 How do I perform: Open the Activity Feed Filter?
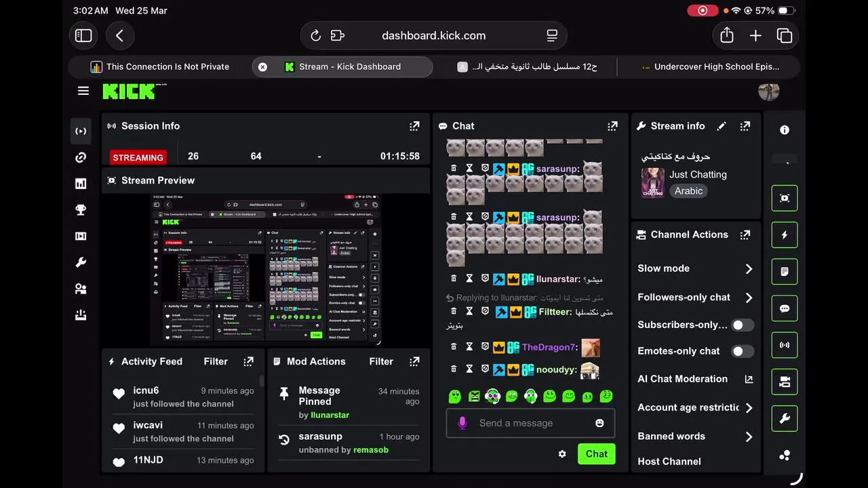point(216,362)
